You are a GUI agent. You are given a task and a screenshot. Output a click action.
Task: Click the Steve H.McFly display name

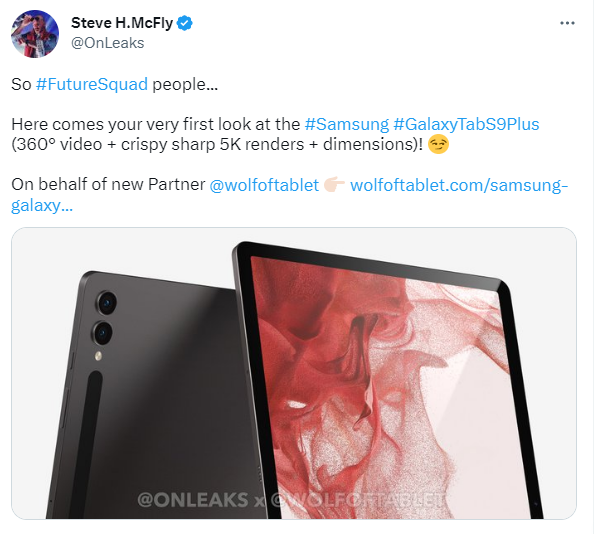(x=122, y=23)
